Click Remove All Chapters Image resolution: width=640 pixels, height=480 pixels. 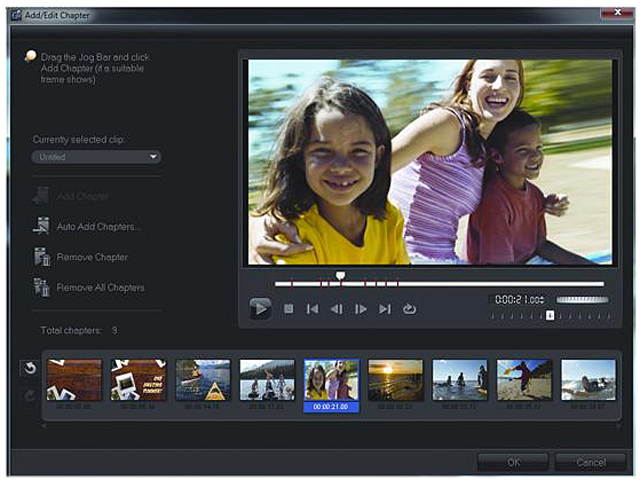point(100,288)
